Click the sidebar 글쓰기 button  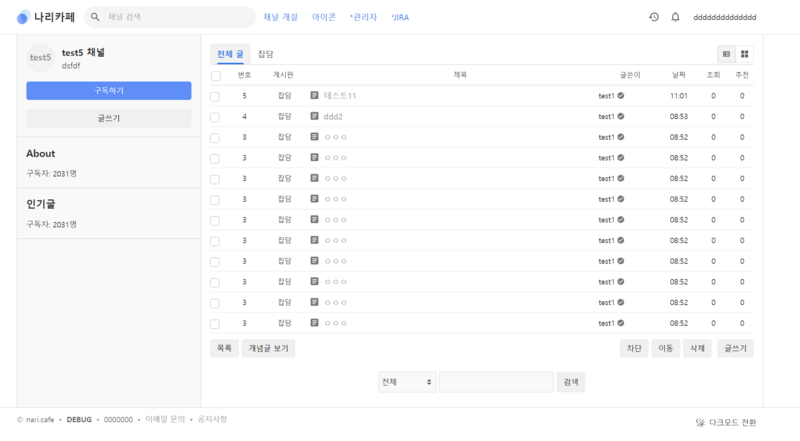click(x=109, y=118)
